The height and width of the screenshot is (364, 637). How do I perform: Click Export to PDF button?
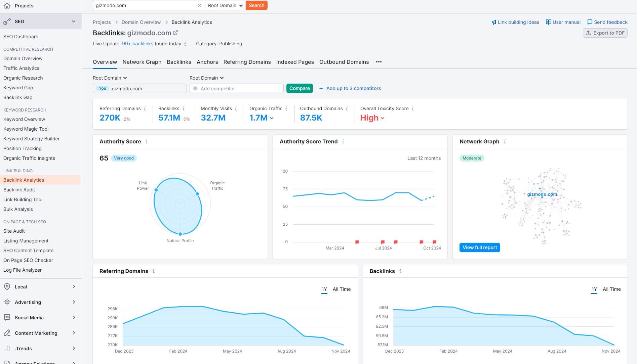[605, 33]
